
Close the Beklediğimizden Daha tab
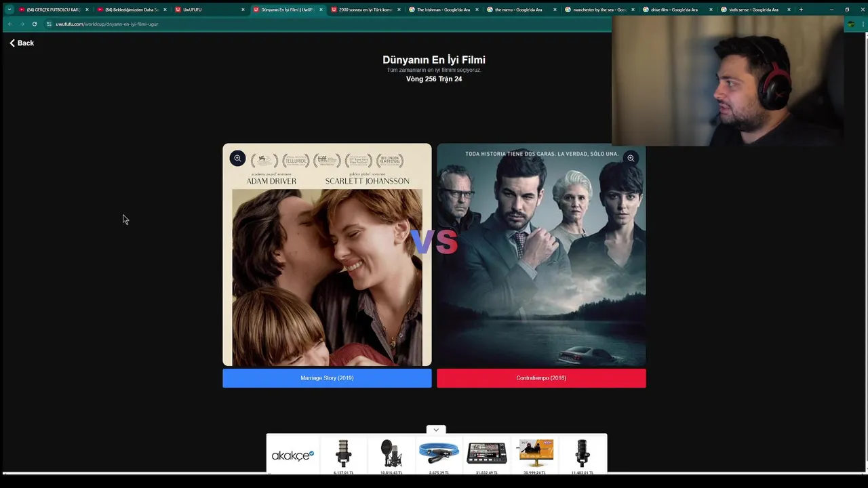tap(165, 9)
